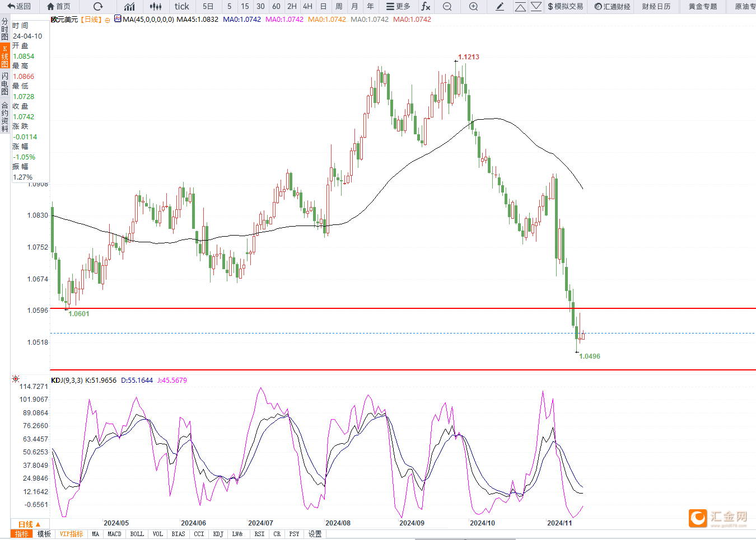The width and height of the screenshot is (756, 540).
Task: Open 原油专题 crude oil topic
Action: pyautogui.click(x=745, y=6)
